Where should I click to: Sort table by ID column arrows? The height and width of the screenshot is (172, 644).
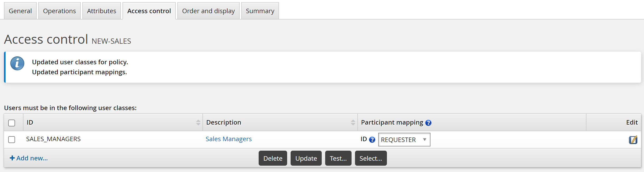coord(198,122)
